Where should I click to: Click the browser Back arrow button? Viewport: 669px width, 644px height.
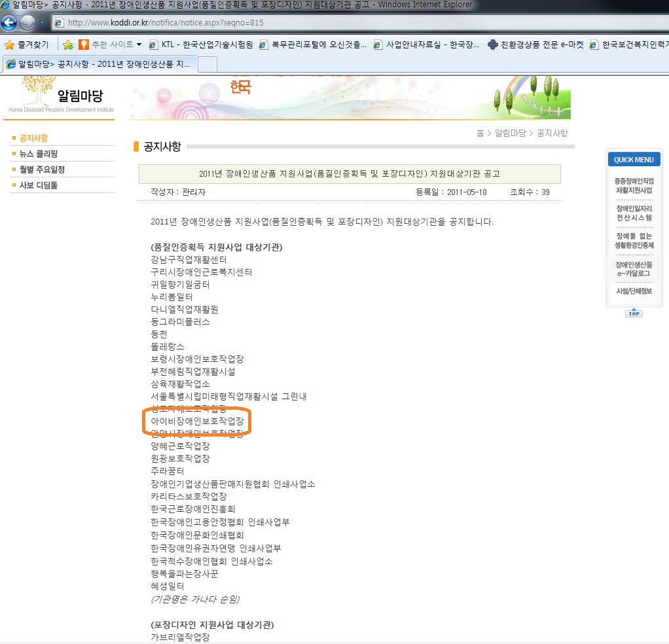[9, 23]
